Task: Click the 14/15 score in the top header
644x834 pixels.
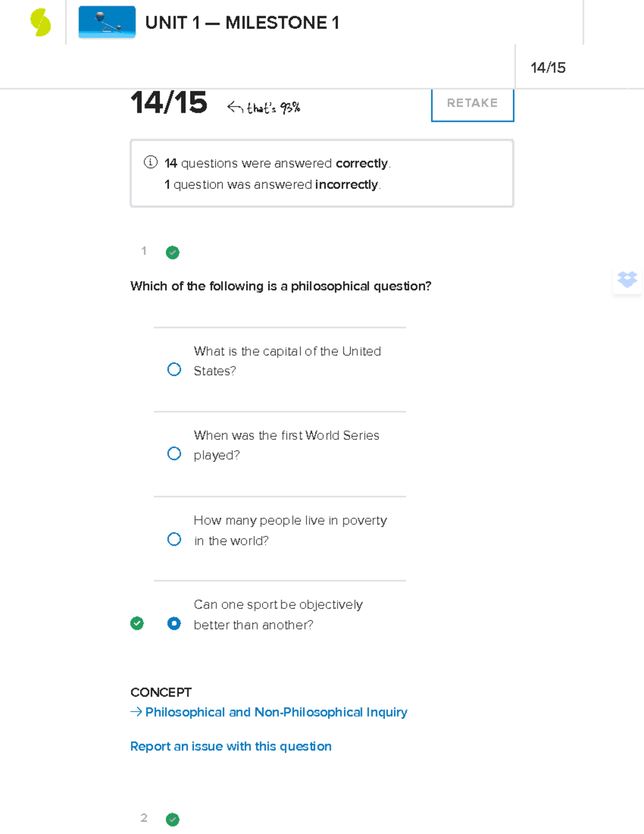Action: click(x=548, y=67)
